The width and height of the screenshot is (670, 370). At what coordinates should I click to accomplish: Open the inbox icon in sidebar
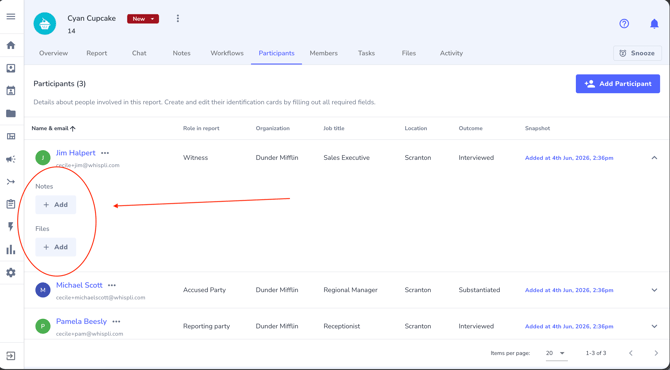[x=11, y=68]
